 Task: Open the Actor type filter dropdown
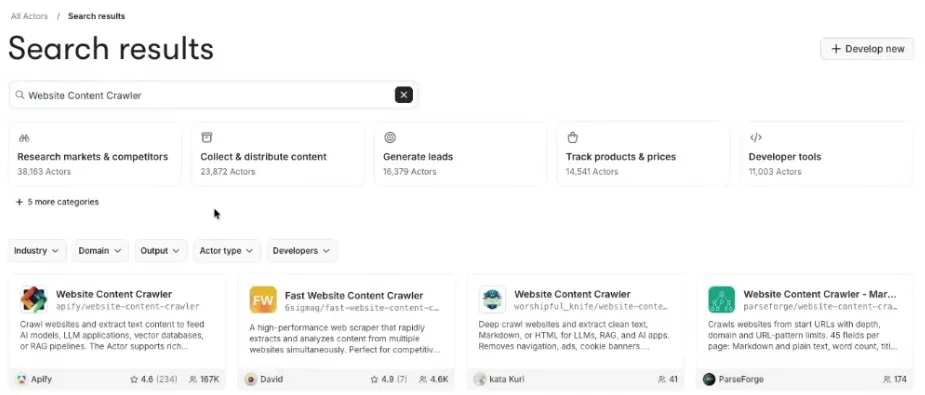click(x=227, y=251)
